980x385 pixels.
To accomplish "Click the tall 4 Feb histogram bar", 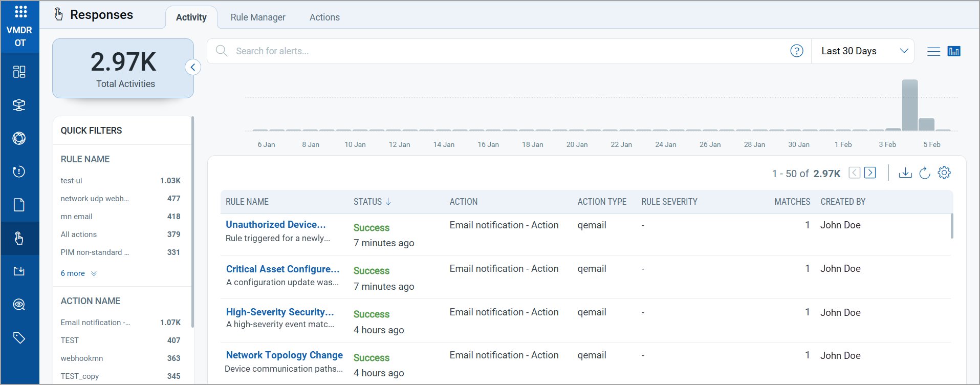I will pyautogui.click(x=909, y=105).
